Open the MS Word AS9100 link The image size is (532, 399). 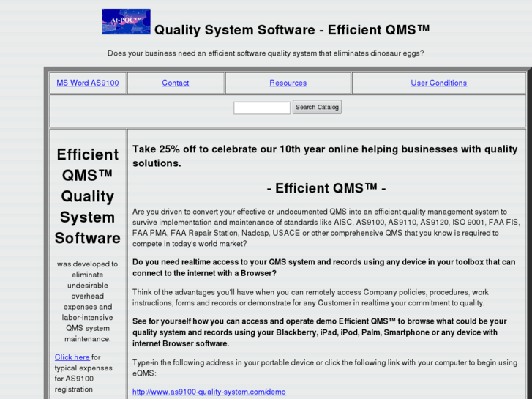(x=88, y=83)
